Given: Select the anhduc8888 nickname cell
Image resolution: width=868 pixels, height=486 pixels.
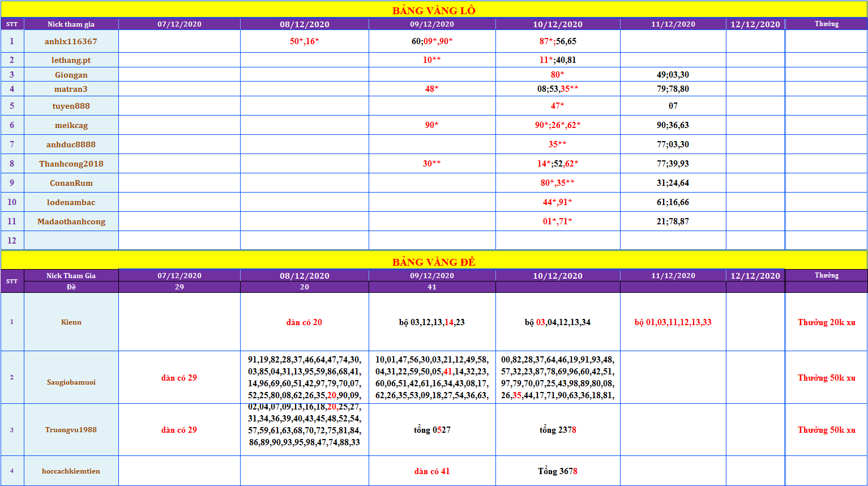Looking at the screenshot, I should pyautogui.click(x=71, y=144).
